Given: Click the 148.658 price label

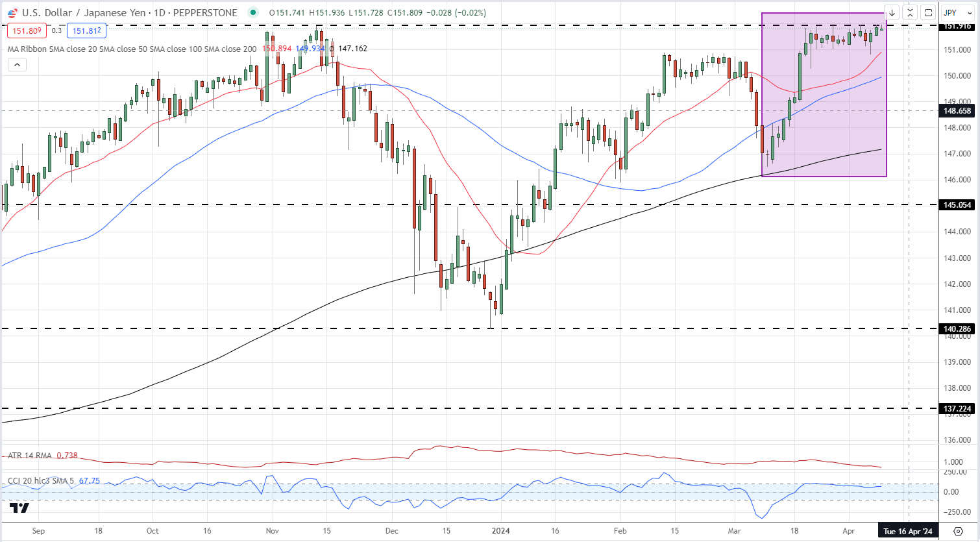Looking at the screenshot, I should tap(958, 111).
